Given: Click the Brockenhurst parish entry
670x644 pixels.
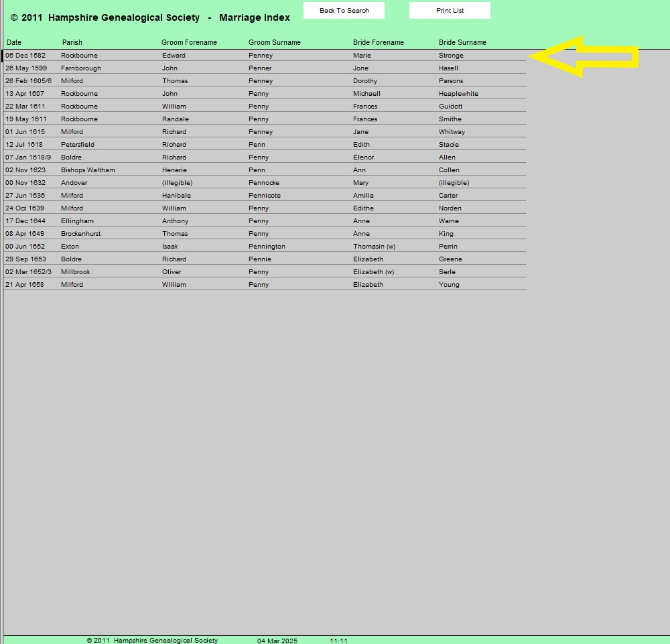Looking at the screenshot, I should (x=81, y=234).
